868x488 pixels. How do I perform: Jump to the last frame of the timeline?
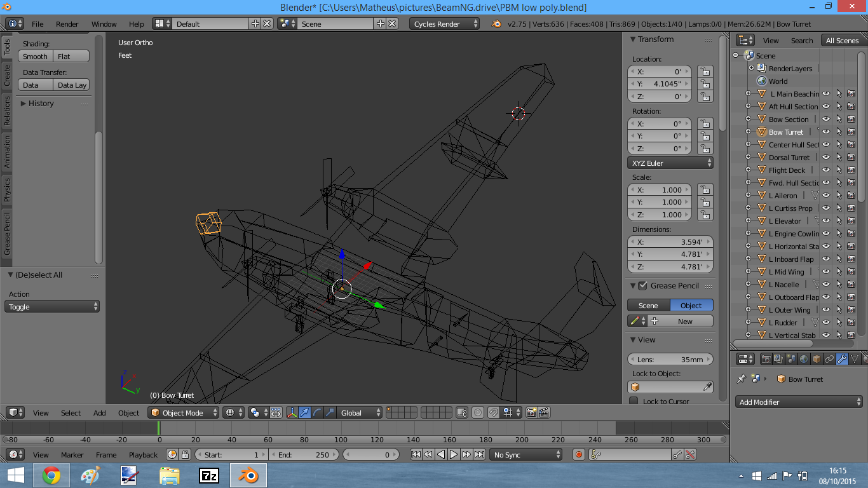click(x=479, y=454)
